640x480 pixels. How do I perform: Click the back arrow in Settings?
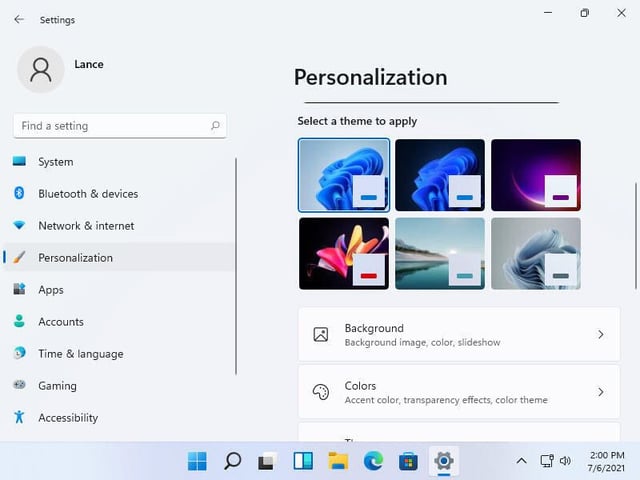pos(19,19)
